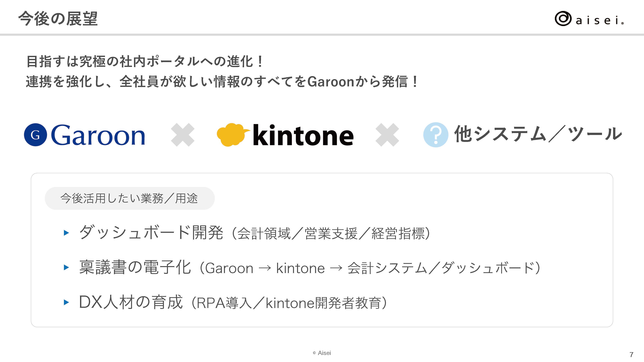The height and width of the screenshot is (362, 644).
Task: Click the Garoon wordmark text
Action: (98, 135)
